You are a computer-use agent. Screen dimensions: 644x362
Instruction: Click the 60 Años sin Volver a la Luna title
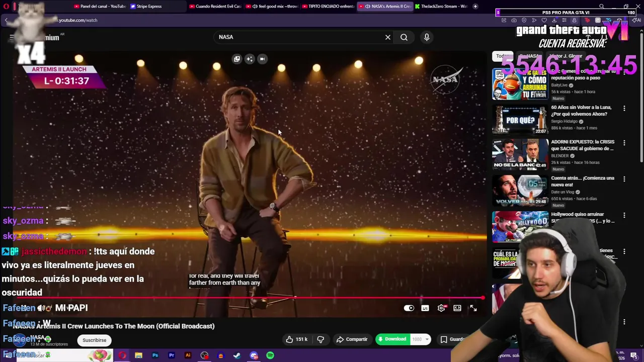[x=581, y=111]
